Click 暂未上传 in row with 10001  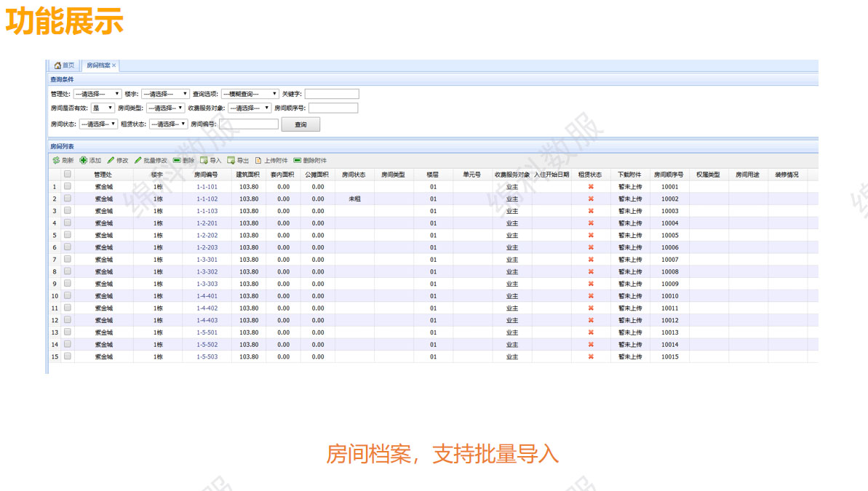(x=630, y=187)
